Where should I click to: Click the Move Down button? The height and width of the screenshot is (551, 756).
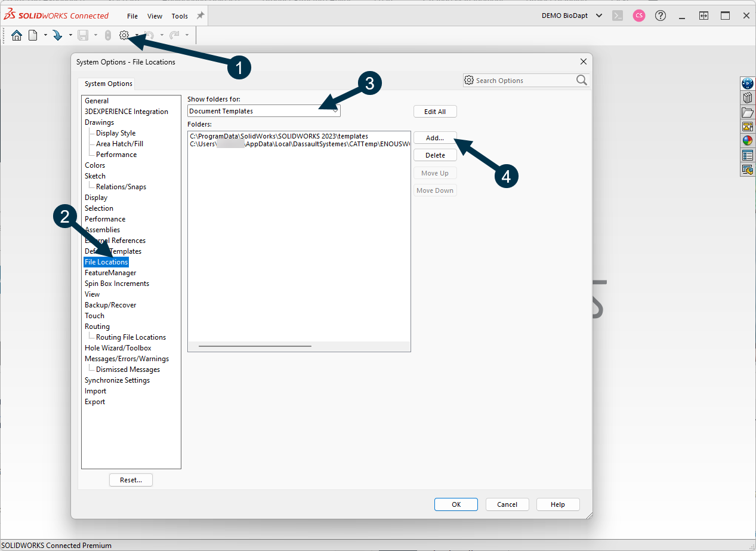click(x=435, y=190)
